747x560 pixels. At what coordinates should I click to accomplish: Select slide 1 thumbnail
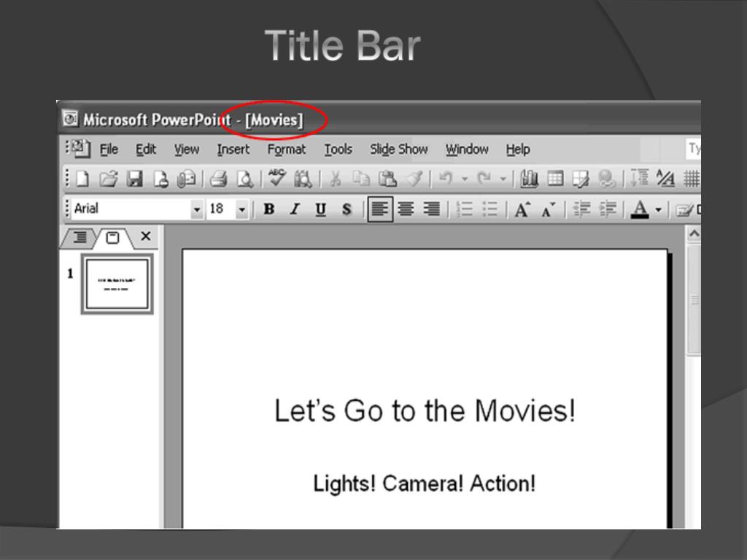pos(117,284)
